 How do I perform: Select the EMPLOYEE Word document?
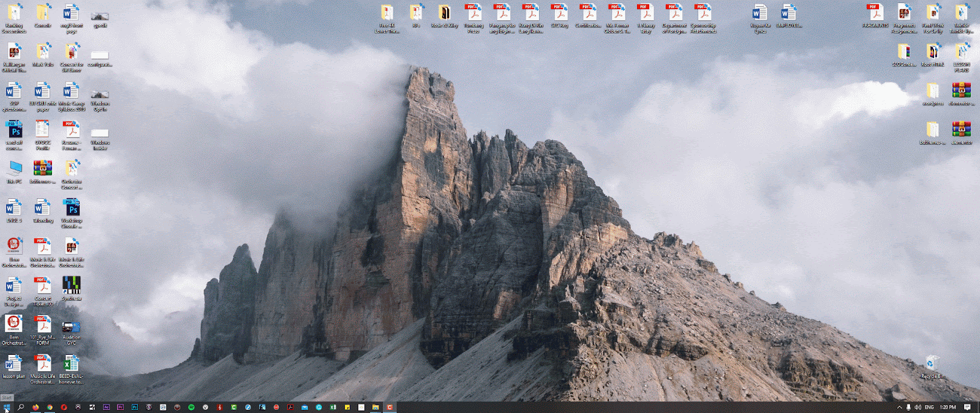pyautogui.click(x=789, y=17)
